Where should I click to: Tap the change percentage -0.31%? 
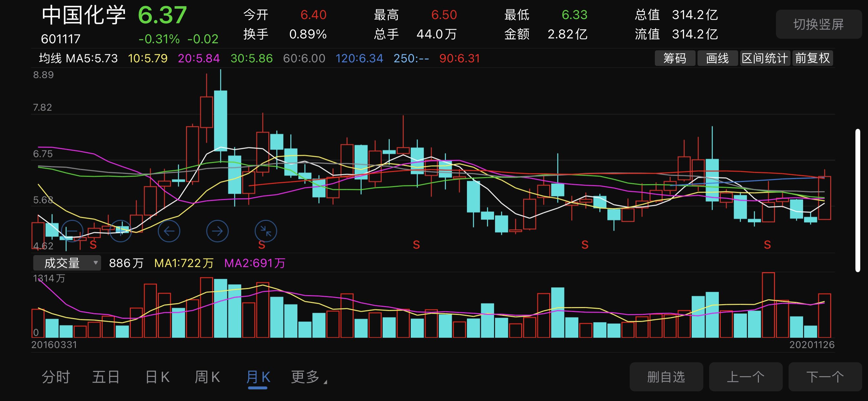click(159, 39)
